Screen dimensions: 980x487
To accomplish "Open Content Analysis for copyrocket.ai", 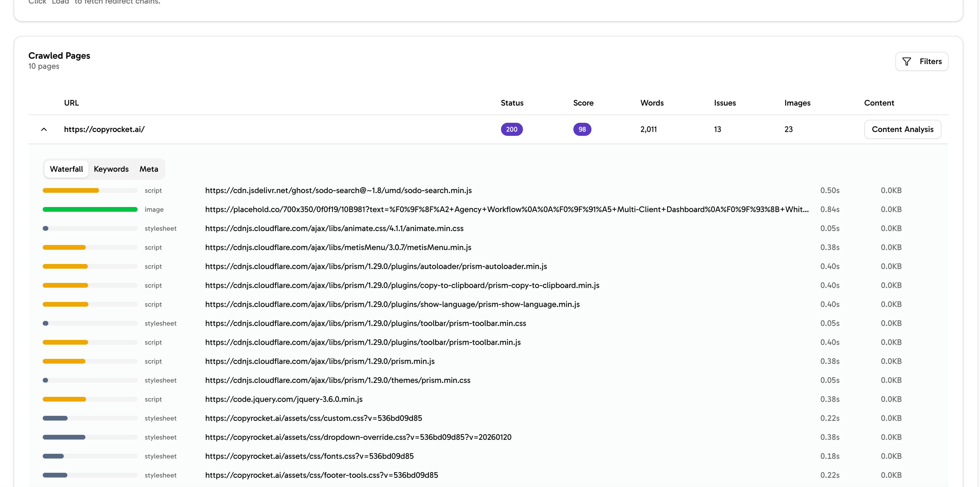I will pyautogui.click(x=903, y=129).
